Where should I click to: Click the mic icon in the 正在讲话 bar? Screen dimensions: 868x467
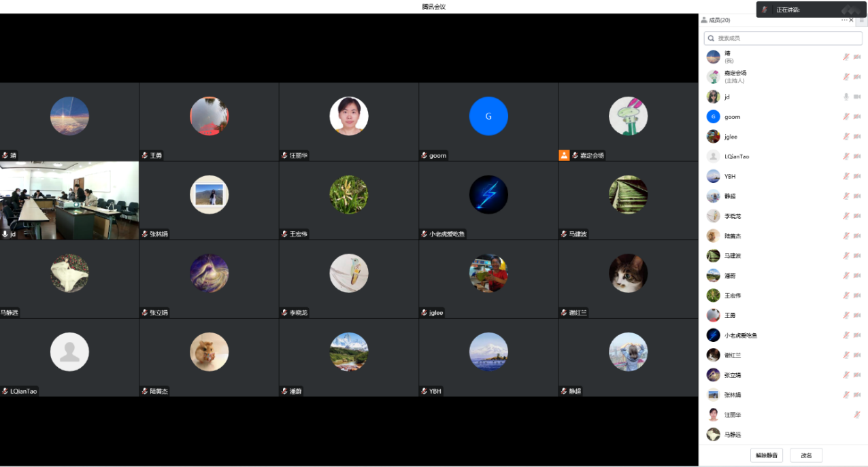click(x=765, y=10)
